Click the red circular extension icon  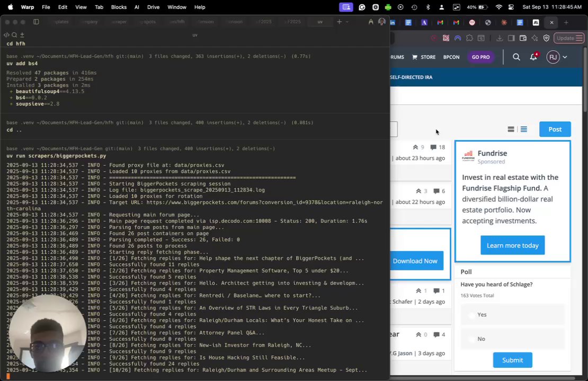click(434, 38)
